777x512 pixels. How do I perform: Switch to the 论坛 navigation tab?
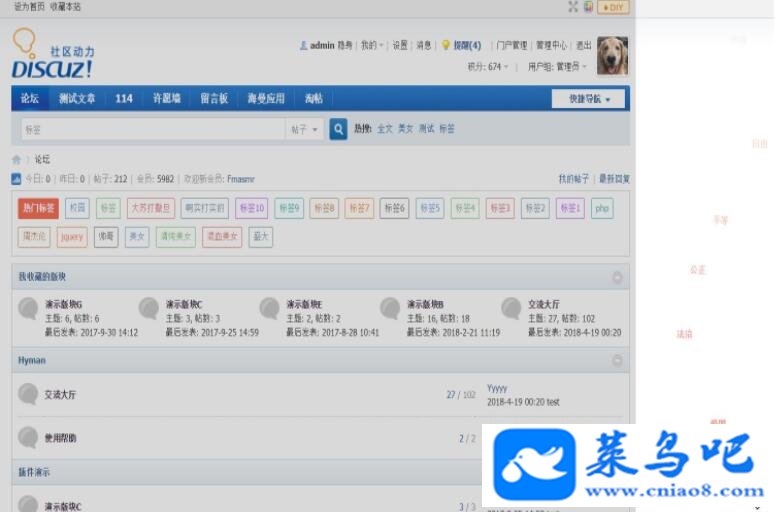coord(30,98)
